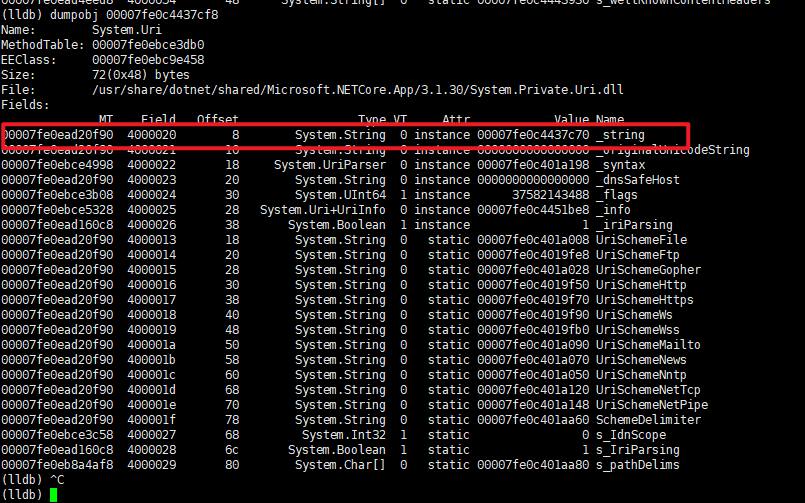Select the _iriParsing field name

[x=634, y=225]
